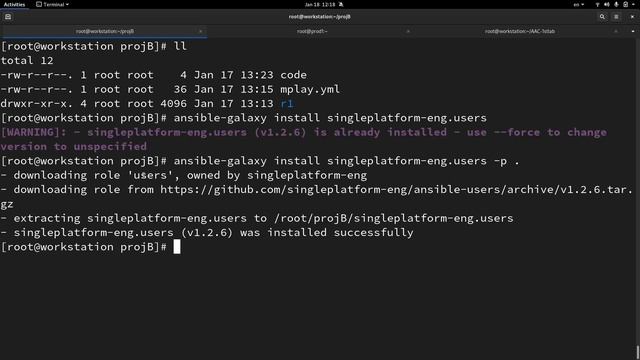Close the root@workstation:~/IAAC-1stlab tab
This screenshot has height=360, width=640.
click(616, 31)
